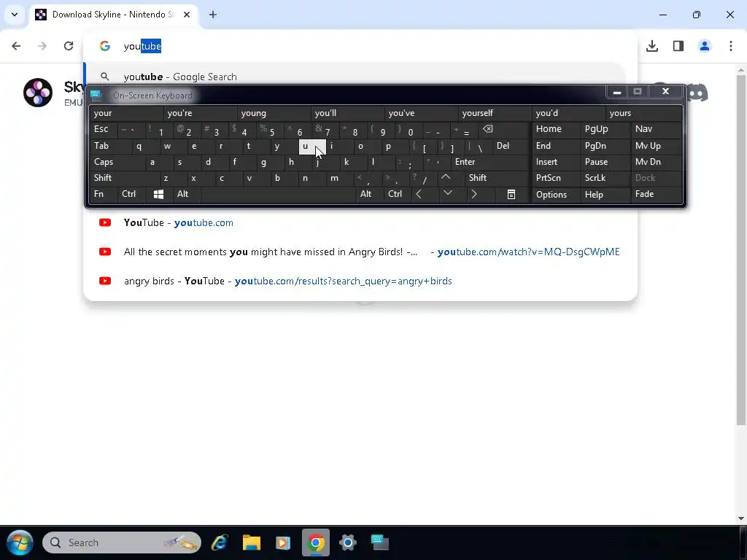Viewport: 747px width, 560px height.
Task: Click the scrollbar down arrow
Action: coord(741,518)
